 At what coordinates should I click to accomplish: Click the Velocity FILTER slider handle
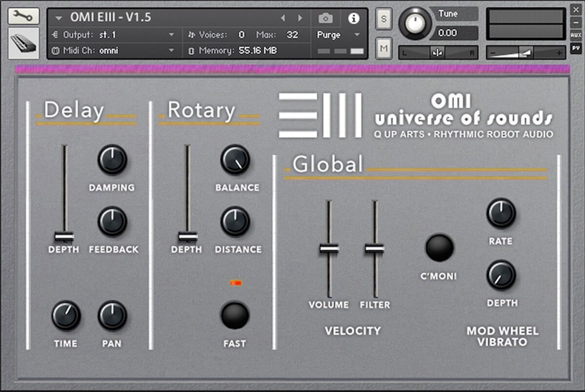[374, 248]
